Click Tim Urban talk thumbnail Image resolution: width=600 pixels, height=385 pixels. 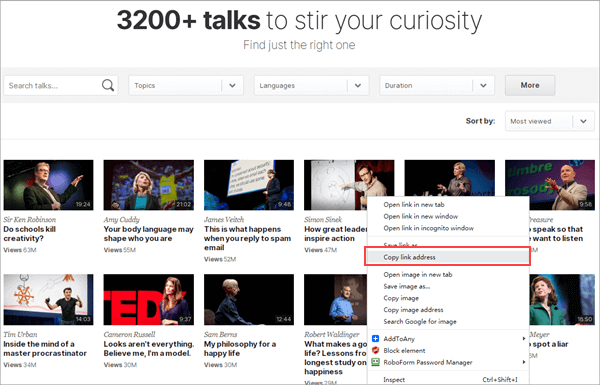(48, 300)
